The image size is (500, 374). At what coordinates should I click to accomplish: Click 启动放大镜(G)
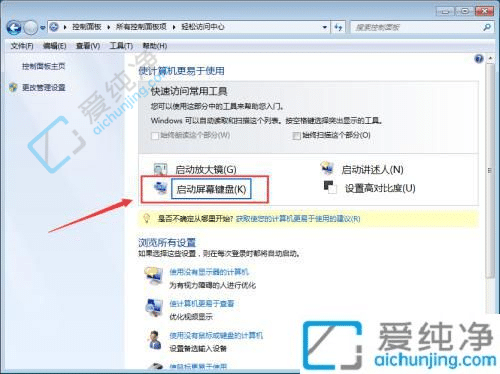pos(206,170)
